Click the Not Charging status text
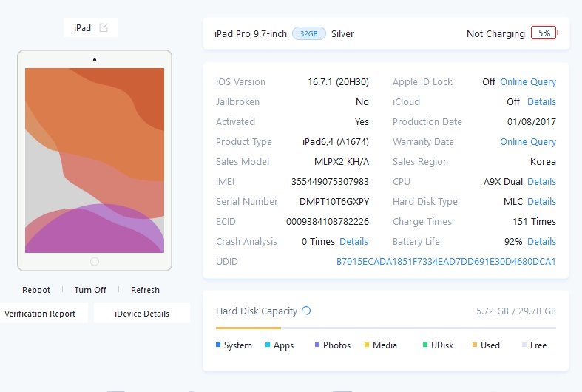 click(x=495, y=34)
